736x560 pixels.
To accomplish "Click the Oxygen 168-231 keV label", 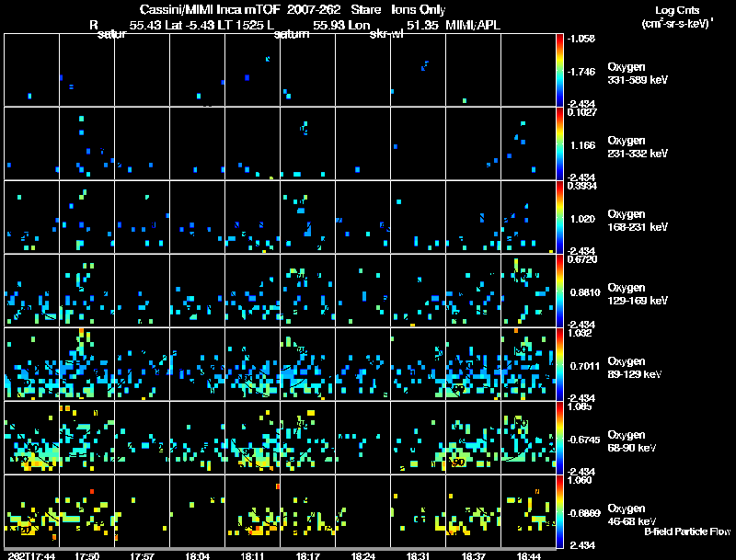I will tap(638, 221).
